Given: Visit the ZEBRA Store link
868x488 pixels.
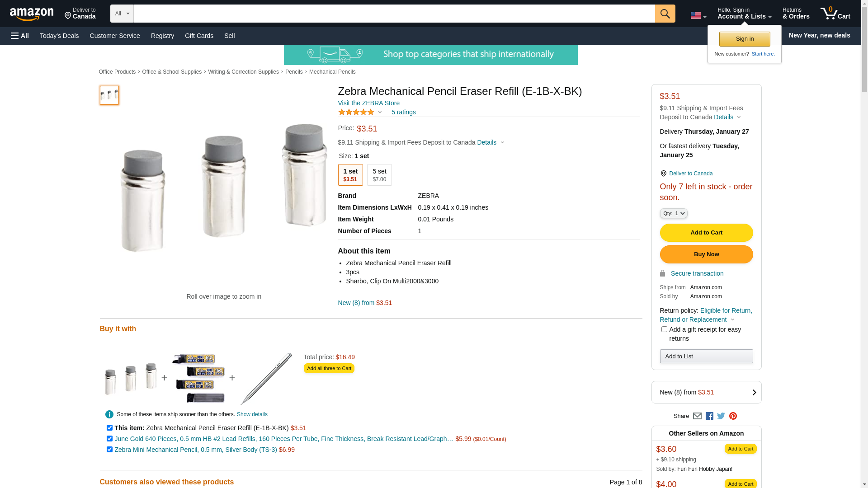Looking at the screenshot, I should [x=368, y=103].
